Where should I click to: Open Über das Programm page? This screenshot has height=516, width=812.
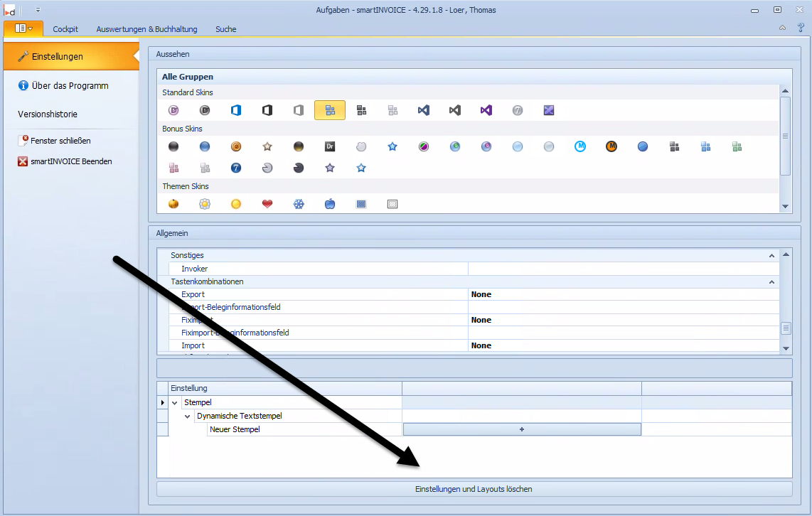pos(70,85)
